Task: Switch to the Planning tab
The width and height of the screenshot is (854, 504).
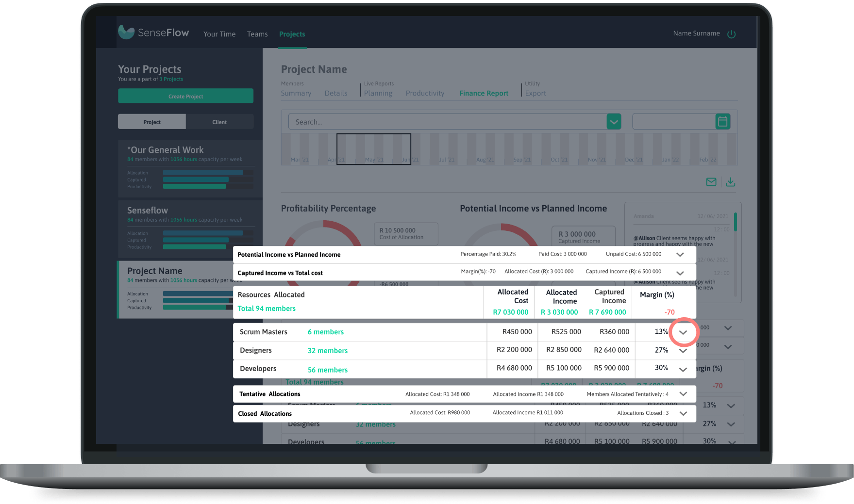Action: [x=378, y=93]
